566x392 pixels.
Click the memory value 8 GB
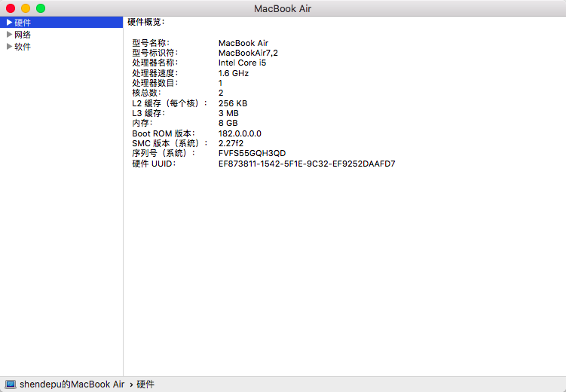tap(228, 123)
